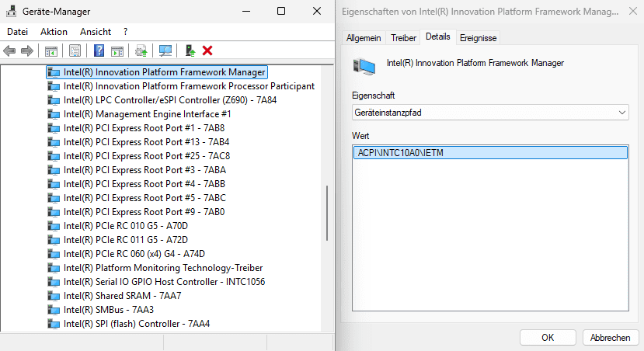644x351 pixels.
Task: Click the Forward arrow toolbar icon
Action: coord(26,50)
